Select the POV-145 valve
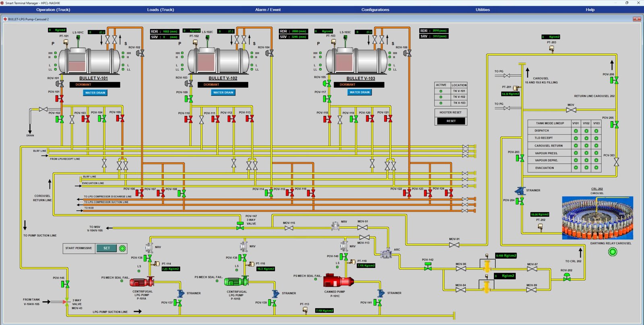Image resolution: width=644 pixels, height=325 pixels. point(65,284)
